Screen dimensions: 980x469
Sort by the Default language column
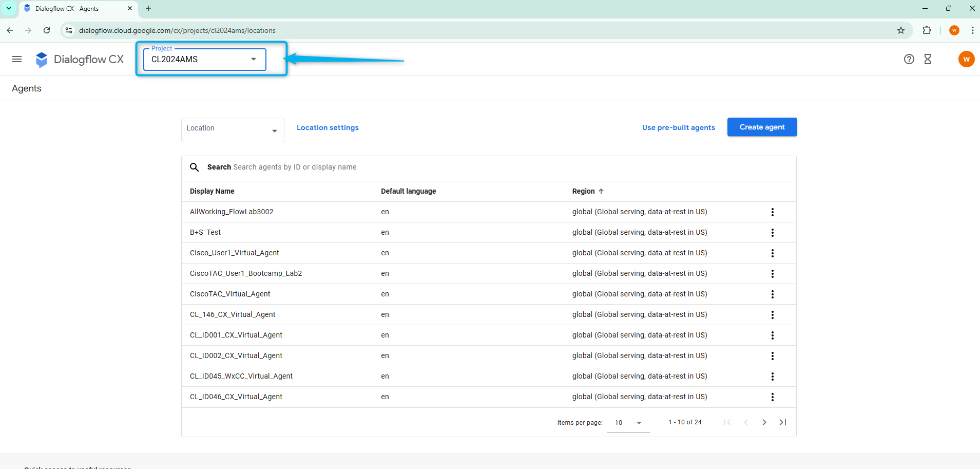pos(408,191)
